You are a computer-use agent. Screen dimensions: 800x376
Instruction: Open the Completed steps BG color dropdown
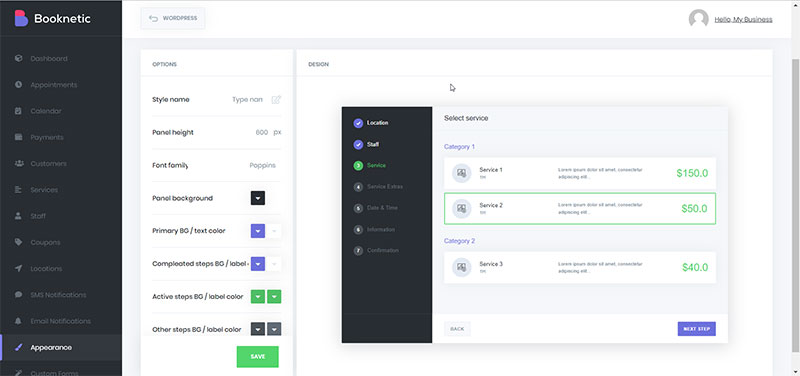click(x=258, y=264)
